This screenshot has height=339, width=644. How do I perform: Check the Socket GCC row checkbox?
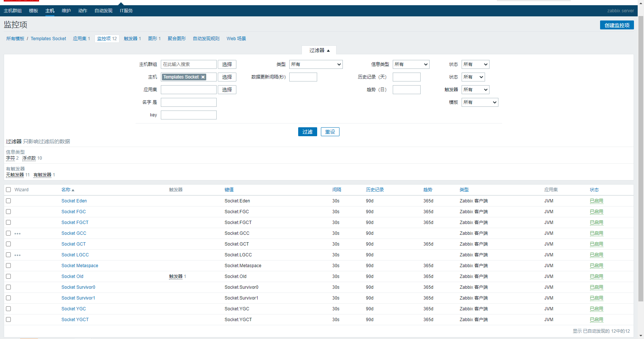click(9, 233)
